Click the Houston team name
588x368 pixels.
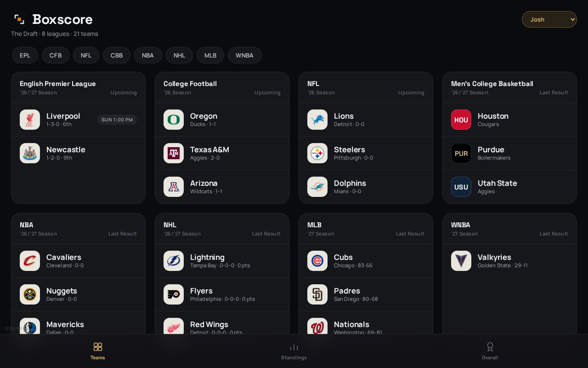pos(493,116)
